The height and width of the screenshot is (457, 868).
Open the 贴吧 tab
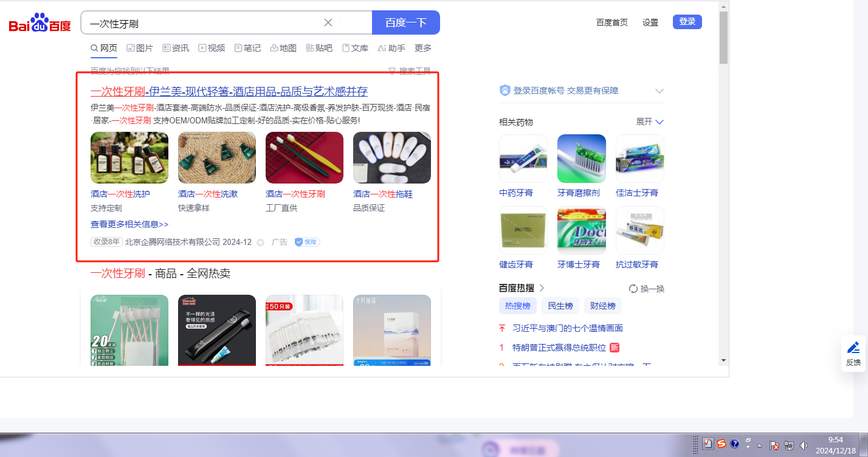(x=319, y=48)
